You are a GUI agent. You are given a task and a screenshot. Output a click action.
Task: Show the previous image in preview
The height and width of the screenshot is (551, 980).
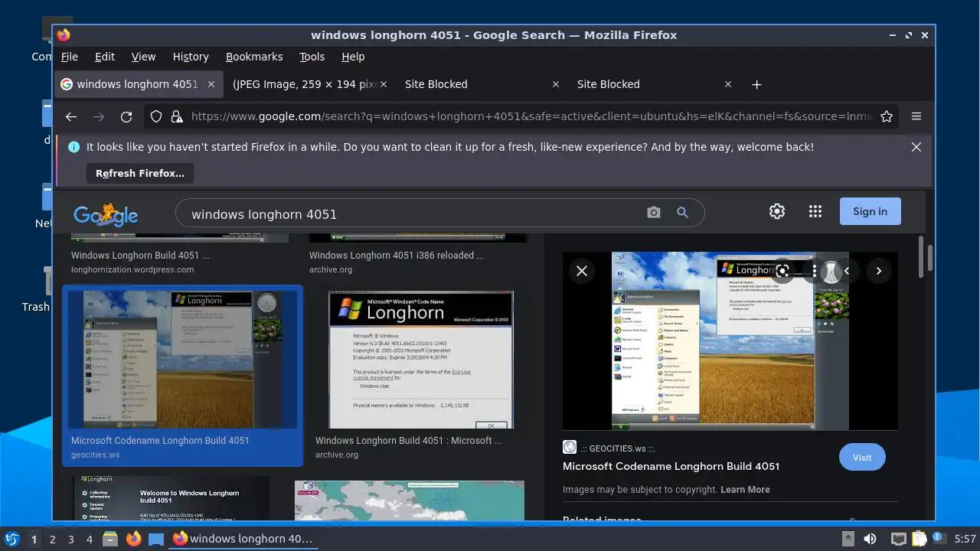tap(847, 271)
